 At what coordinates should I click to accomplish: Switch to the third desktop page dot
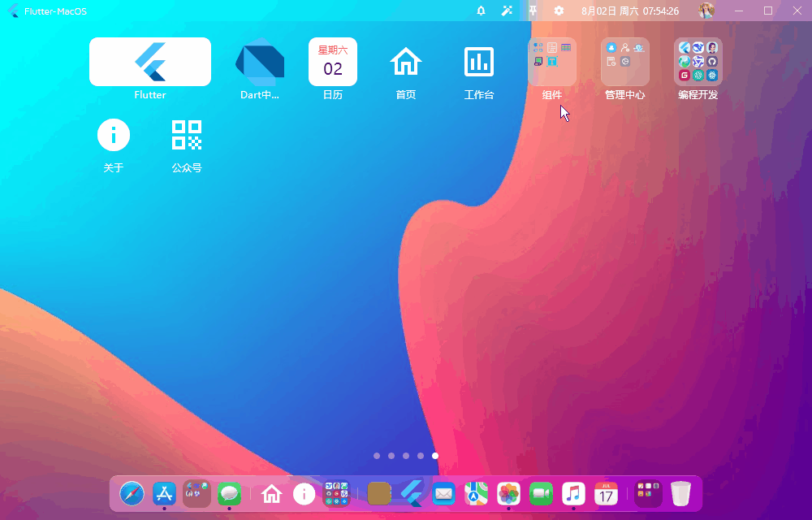coord(406,456)
